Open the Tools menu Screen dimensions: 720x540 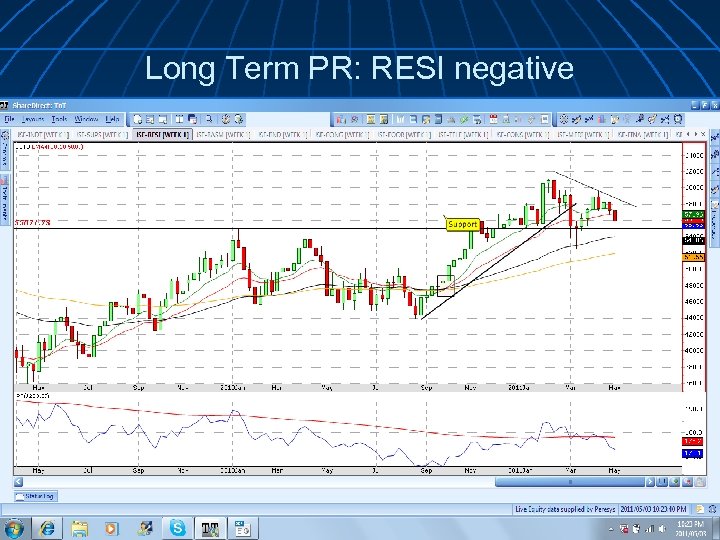pyautogui.click(x=59, y=120)
